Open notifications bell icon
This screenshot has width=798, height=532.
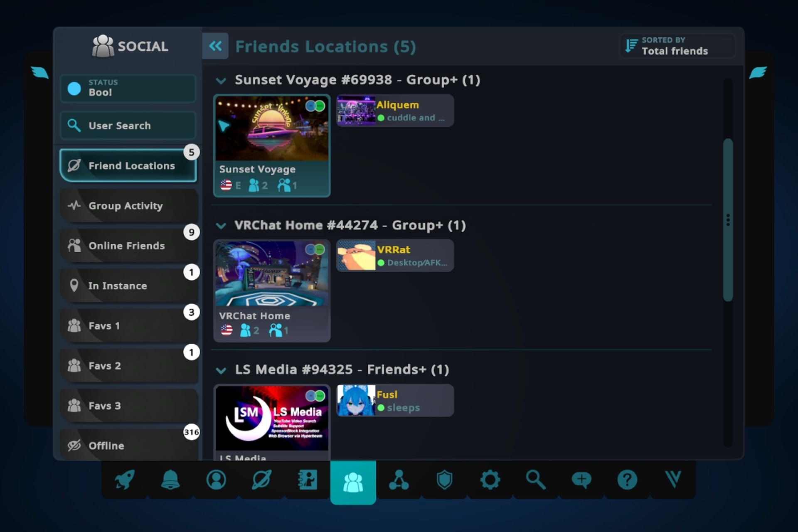(x=170, y=480)
